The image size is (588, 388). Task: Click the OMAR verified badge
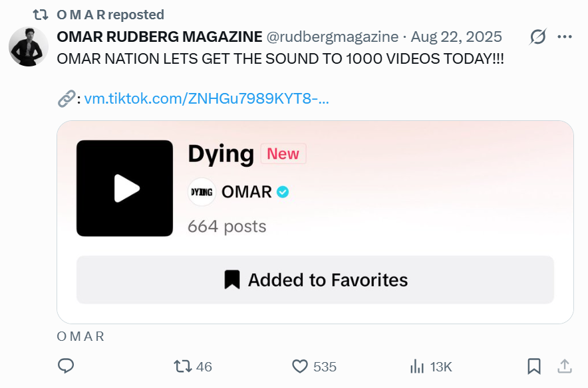pyautogui.click(x=283, y=192)
